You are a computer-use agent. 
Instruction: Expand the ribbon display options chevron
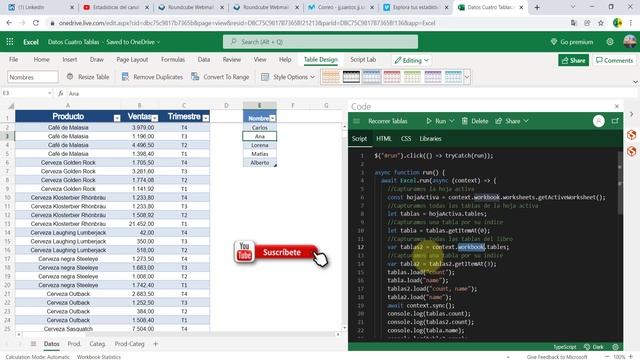click(x=635, y=82)
